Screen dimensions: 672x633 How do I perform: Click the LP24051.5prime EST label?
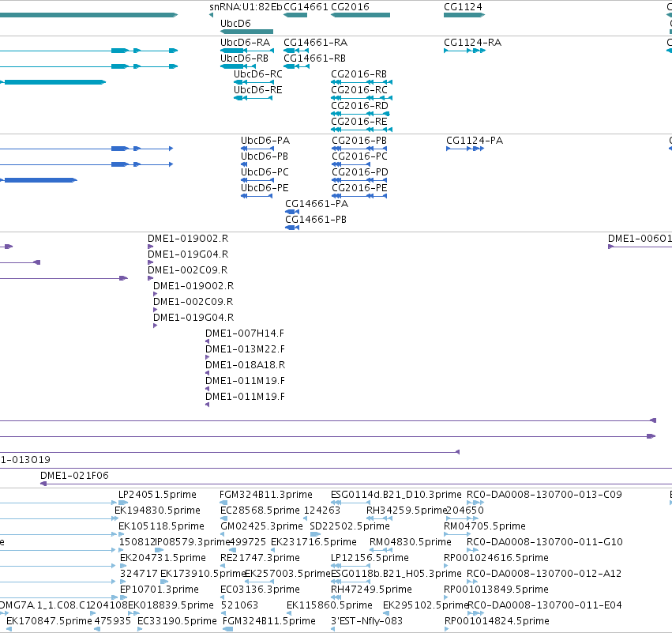click(x=157, y=495)
